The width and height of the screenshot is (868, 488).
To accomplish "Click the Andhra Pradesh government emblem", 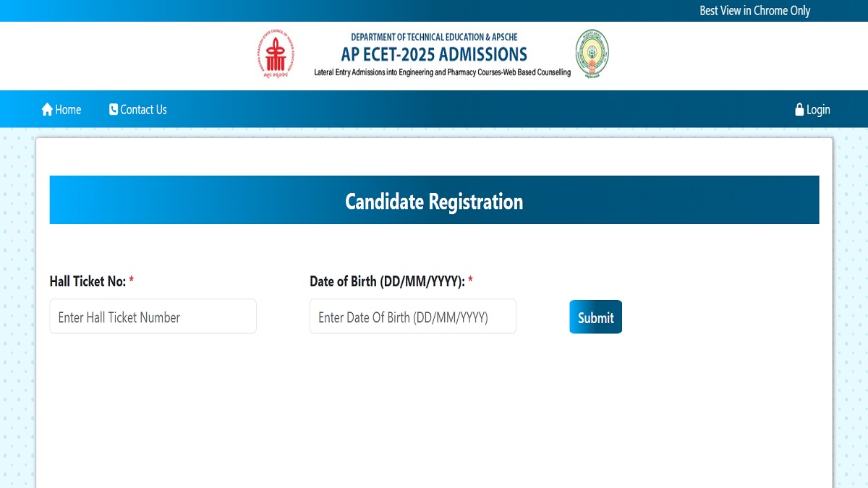I will (593, 53).
